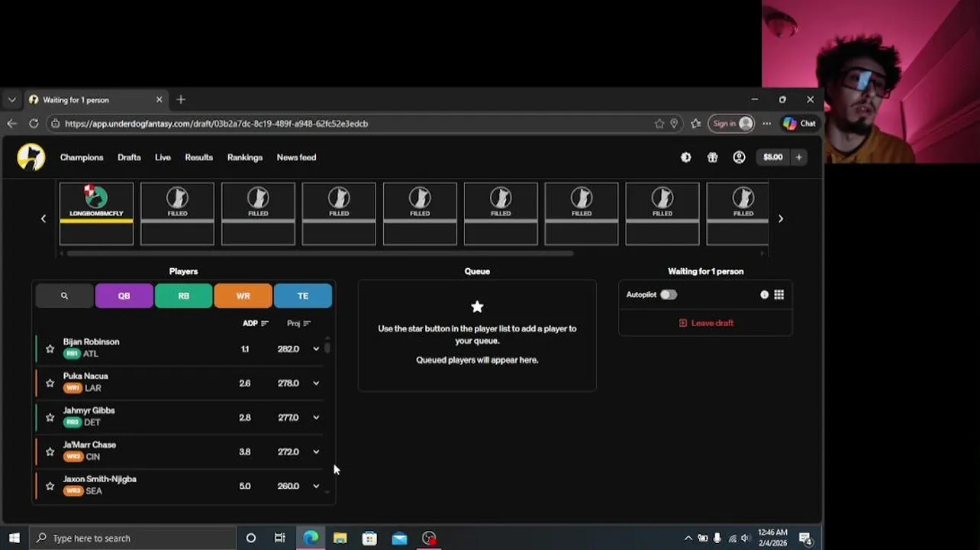This screenshot has height=550, width=980.
Task: Go to the Drafts page
Action: (129, 157)
